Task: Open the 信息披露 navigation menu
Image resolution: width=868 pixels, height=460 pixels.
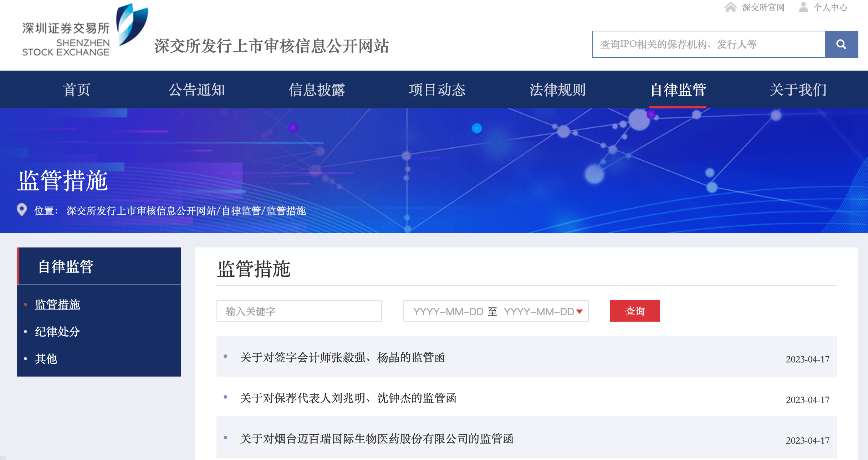Action: pos(317,90)
